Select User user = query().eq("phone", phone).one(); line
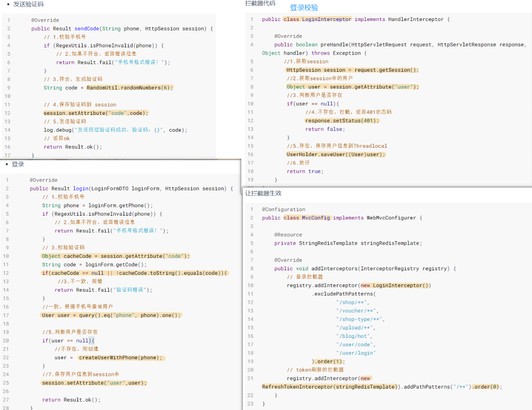The width and height of the screenshot is (532, 410). 111,315
